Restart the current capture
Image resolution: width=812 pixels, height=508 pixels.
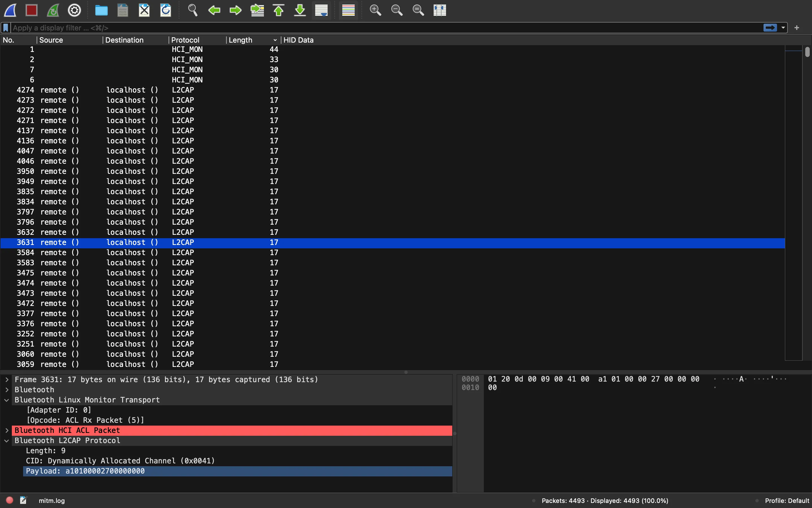point(53,10)
